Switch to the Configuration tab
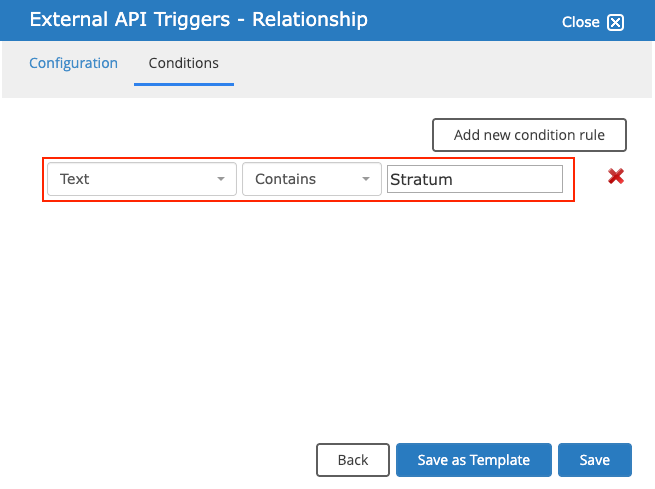Image resolution: width=655 pixels, height=489 pixels. pyautogui.click(x=73, y=63)
